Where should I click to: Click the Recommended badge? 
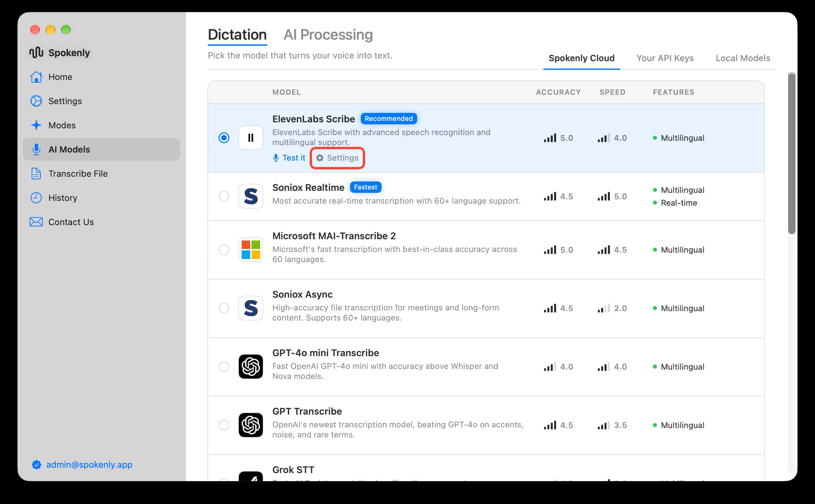pos(389,119)
